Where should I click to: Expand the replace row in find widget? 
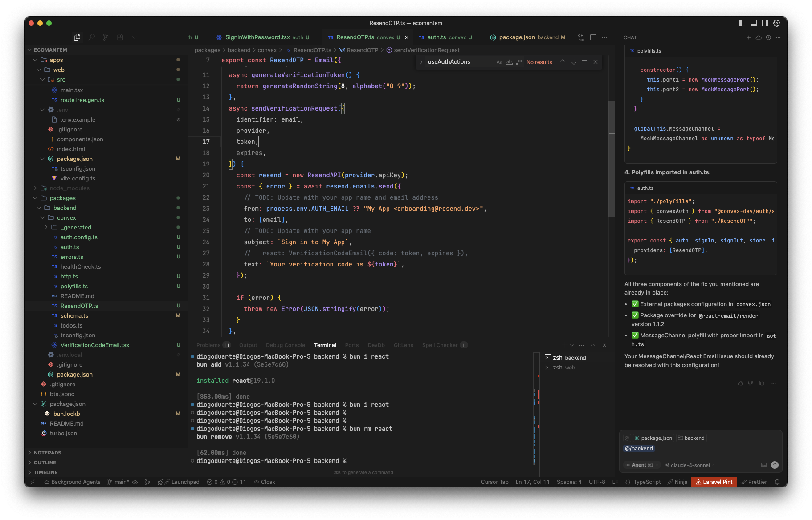pyautogui.click(x=421, y=62)
